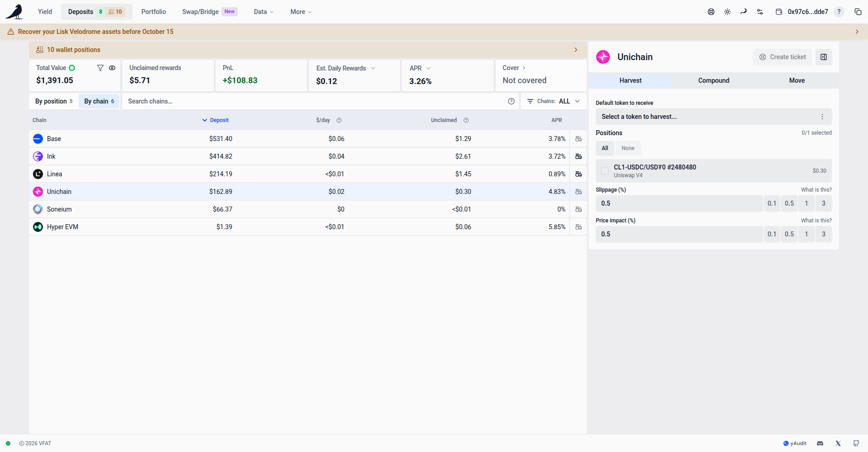Click manage icon on Hyper EVM row
The image size is (868, 452).
[x=578, y=227]
